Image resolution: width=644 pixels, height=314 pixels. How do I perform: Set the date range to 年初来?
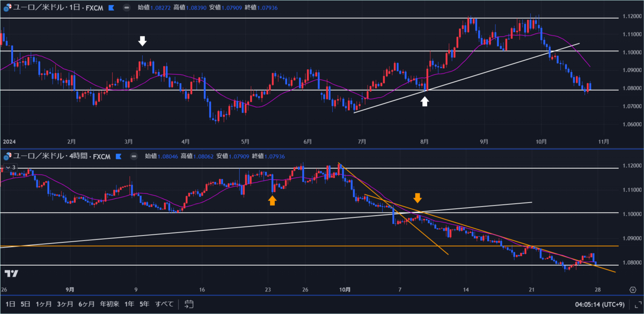[110, 304]
